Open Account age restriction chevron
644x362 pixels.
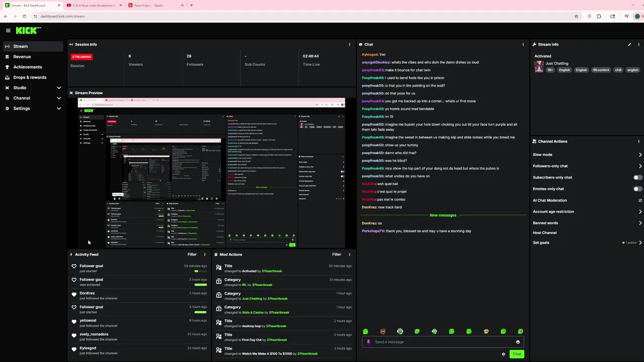pyautogui.click(x=640, y=212)
